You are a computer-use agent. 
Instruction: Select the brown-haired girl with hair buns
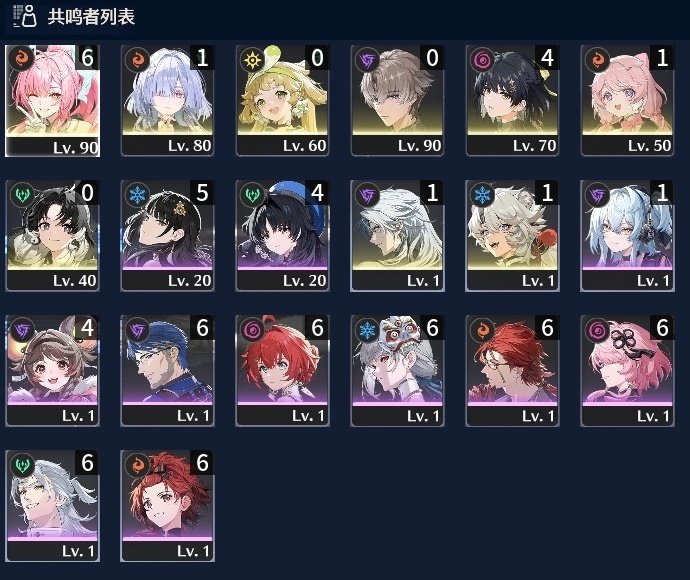(x=52, y=371)
